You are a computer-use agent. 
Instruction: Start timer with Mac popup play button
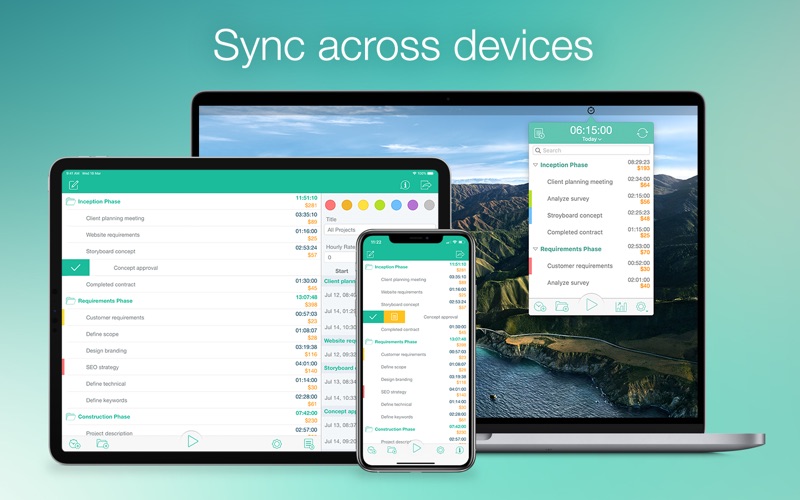pos(591,305)
